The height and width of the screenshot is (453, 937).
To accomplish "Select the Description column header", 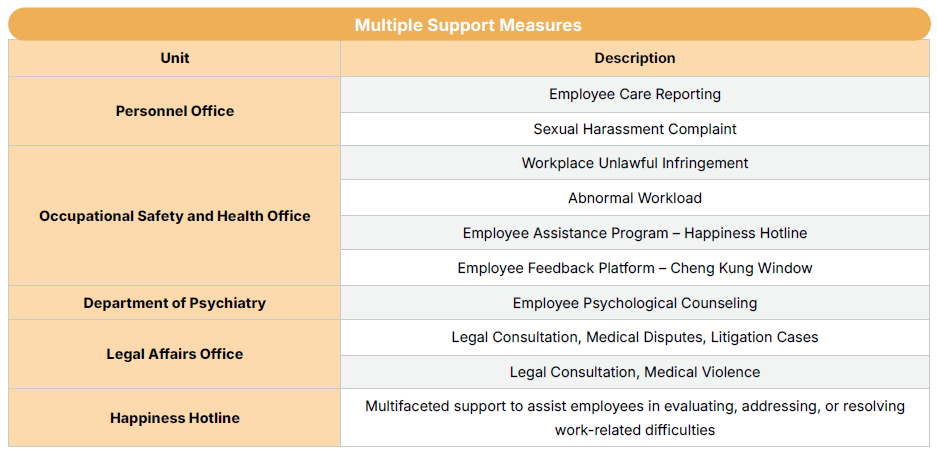I will click(634, 58).
